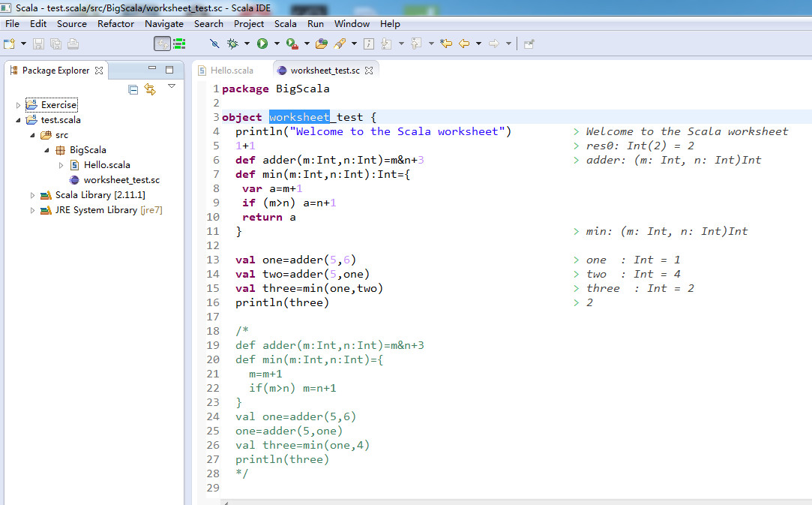Image resolution: width=812 pixels, height=505 pixels.
Task: Close the Package Explorer view
Action: point(99,71)
